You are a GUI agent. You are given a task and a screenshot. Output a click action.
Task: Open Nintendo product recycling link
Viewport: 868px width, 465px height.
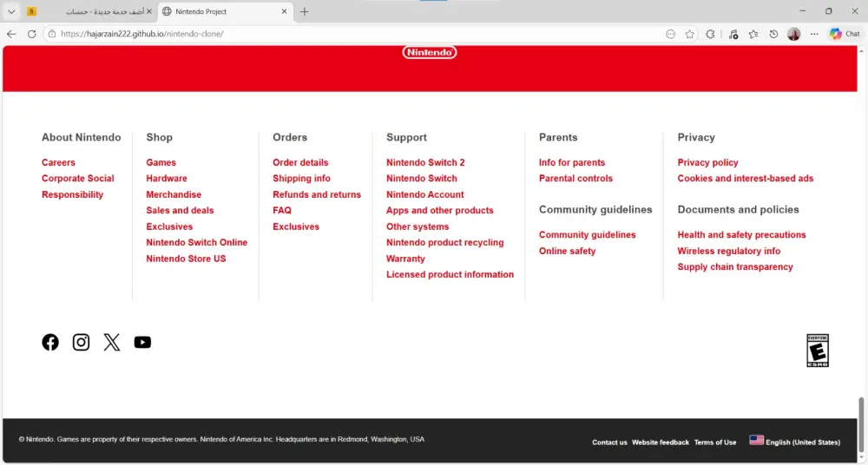(x=445, y=242)
